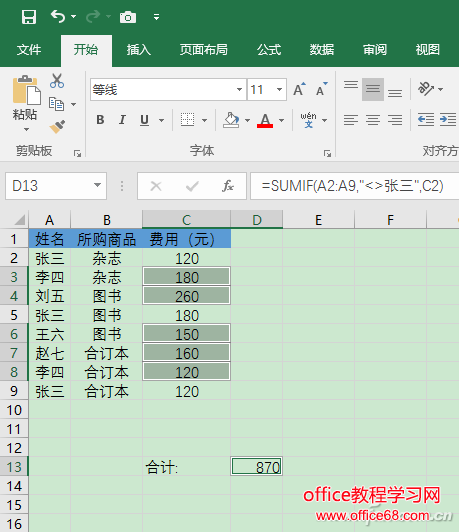This screenshot has height=532, width=459.
Task: Click the camera screenshot icon
Action: click(128, 17)
